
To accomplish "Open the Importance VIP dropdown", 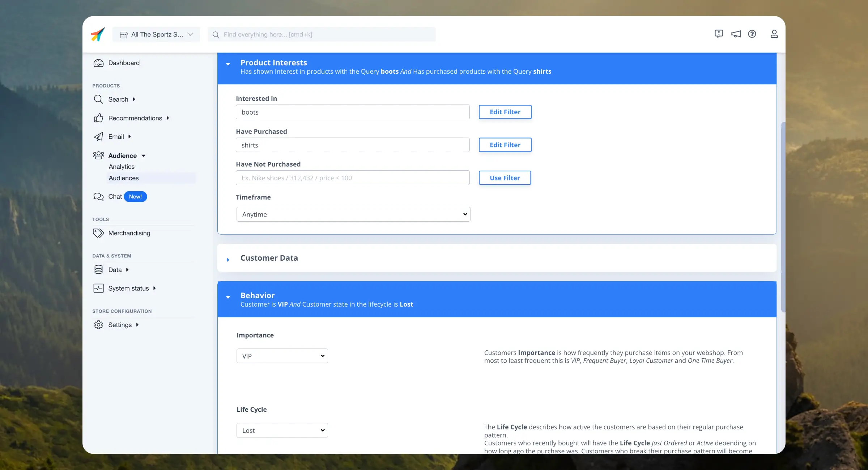I will (x=282, y=356).
